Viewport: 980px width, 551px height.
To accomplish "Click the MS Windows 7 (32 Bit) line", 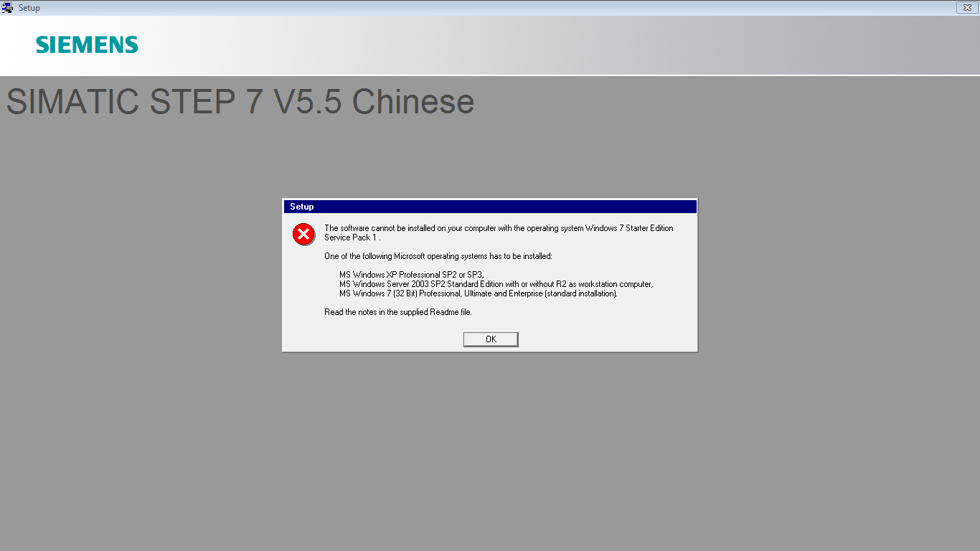I will (x=479, y=293).
